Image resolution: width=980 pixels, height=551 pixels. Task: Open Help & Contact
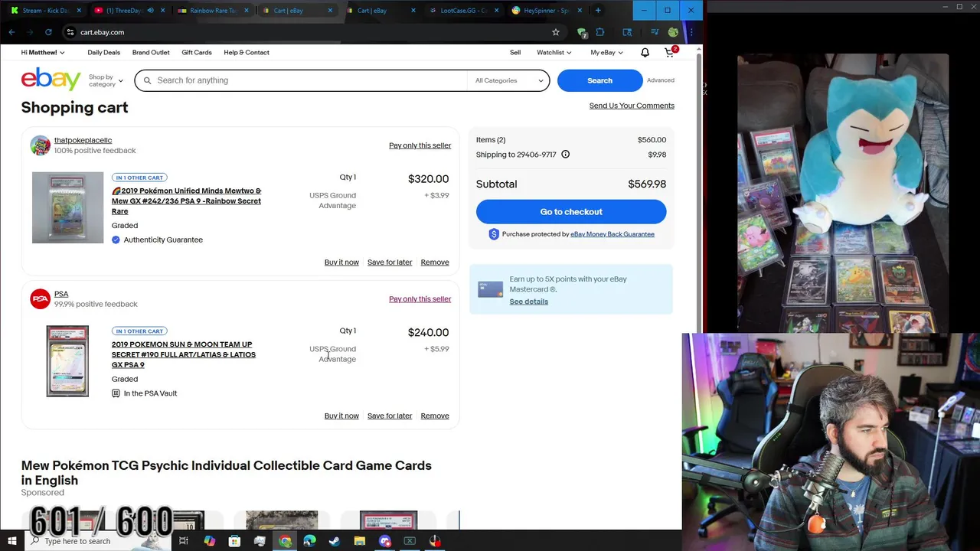247,53
